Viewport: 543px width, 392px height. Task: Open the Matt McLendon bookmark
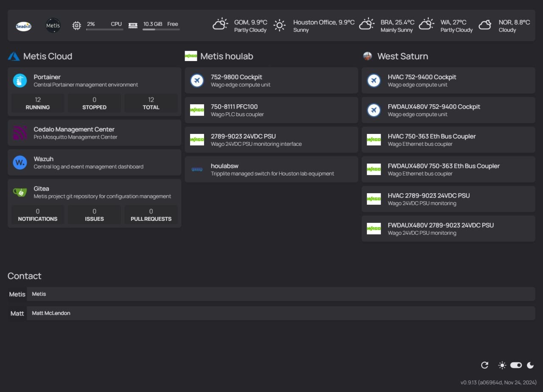pyautogui.click(x=271, y=313)
